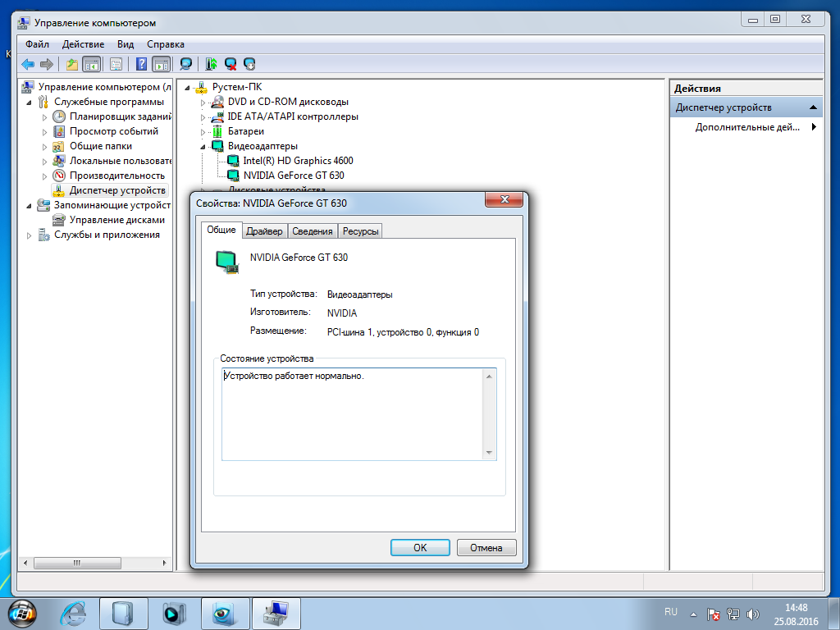Collapse the Диспетчер устройств actions header
Screen dimensions: 840x630
tap(813, 107)
